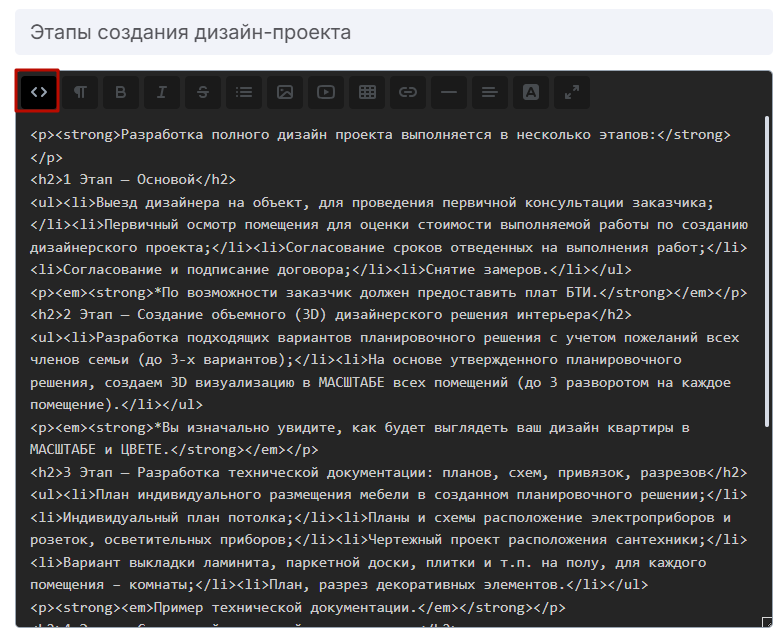Insert a video
The height and width of the screenshot is (644, 784).
click(x=326, y=92)
